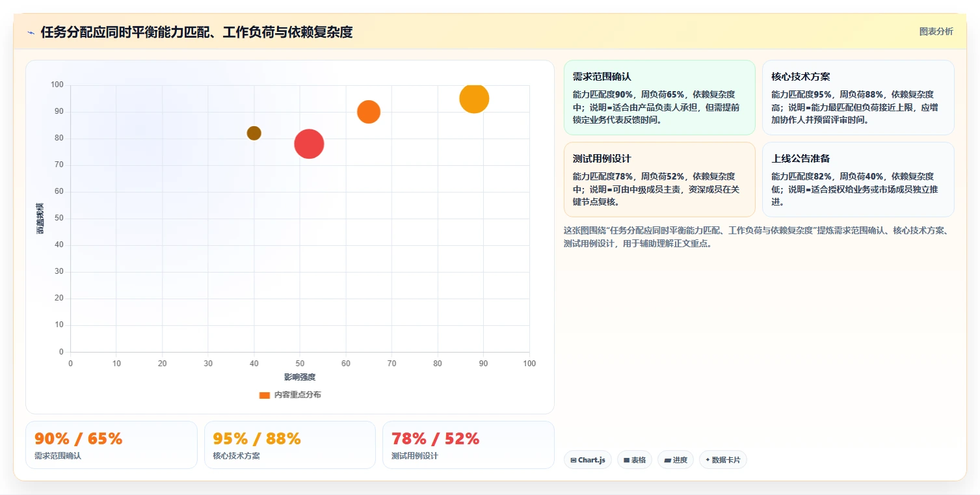Click the summary paragraph starting 这张图围绕

pos(758,237)
